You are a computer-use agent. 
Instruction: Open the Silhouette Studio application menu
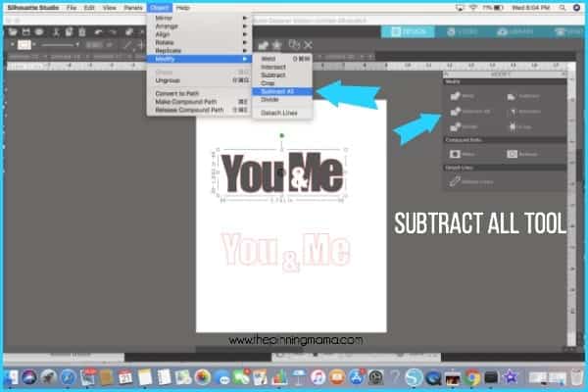[33, 8]
